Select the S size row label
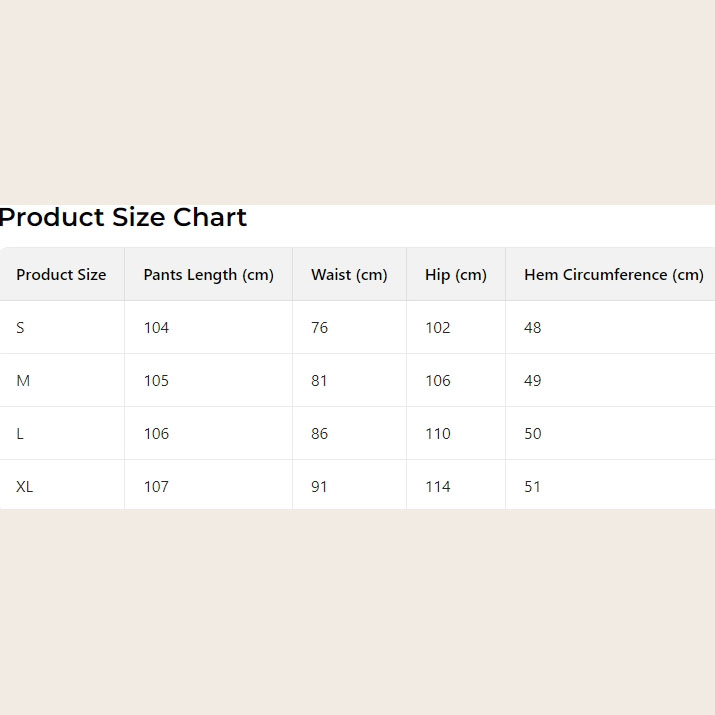Viewport: 715px width, 715px height. click(20, 328)
